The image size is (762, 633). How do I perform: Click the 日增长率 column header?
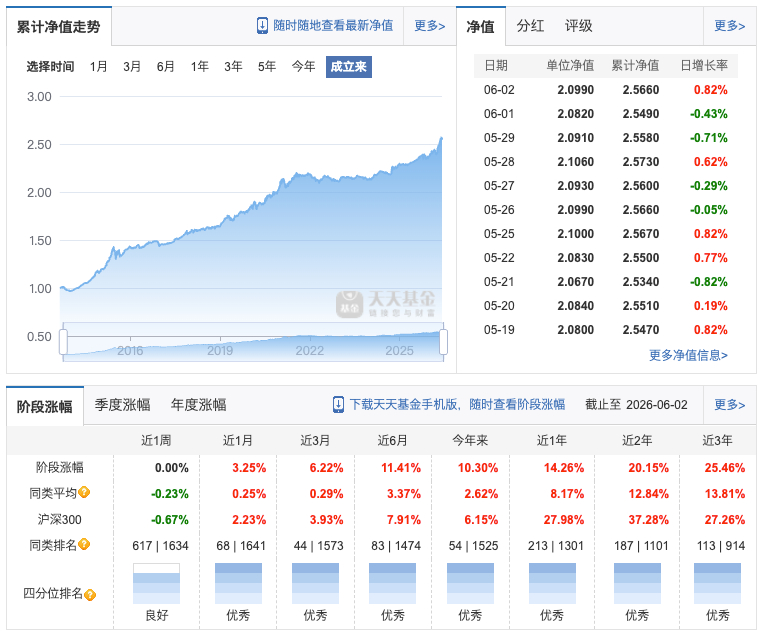click(x=704, y=66)
